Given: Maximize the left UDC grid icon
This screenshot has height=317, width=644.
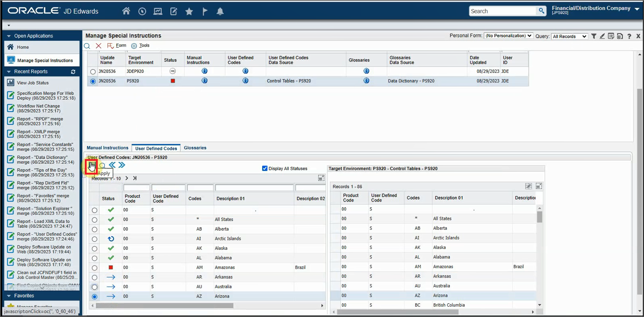Looking at the screenshot, I should point(321,178).
